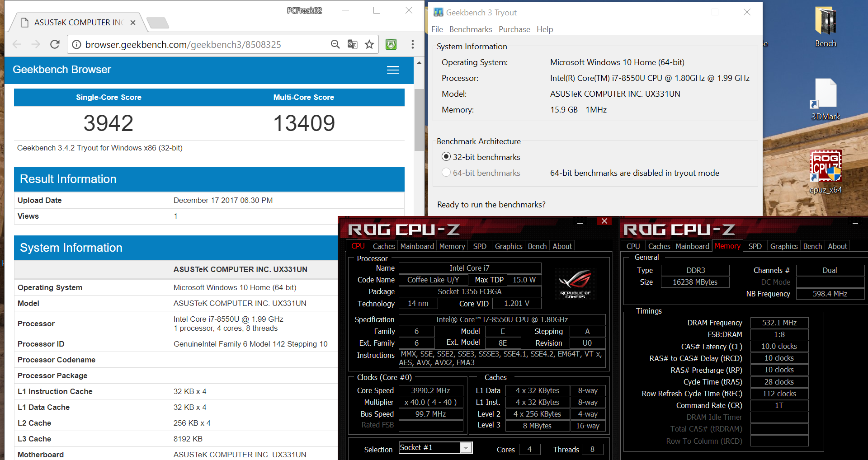
Task: Click the Republic of Gamers logo in CPU-Z
Action: click(x=575, y=284)
